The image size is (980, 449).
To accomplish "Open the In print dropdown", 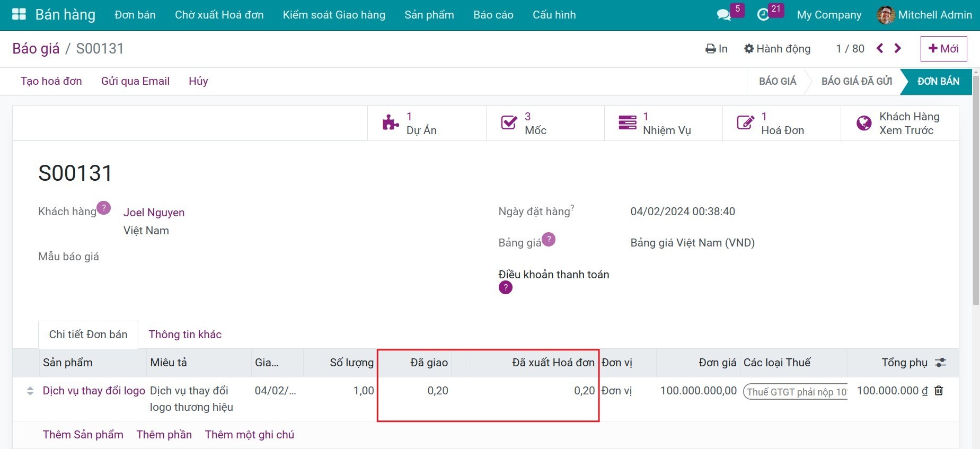I will tap(717, 49).
